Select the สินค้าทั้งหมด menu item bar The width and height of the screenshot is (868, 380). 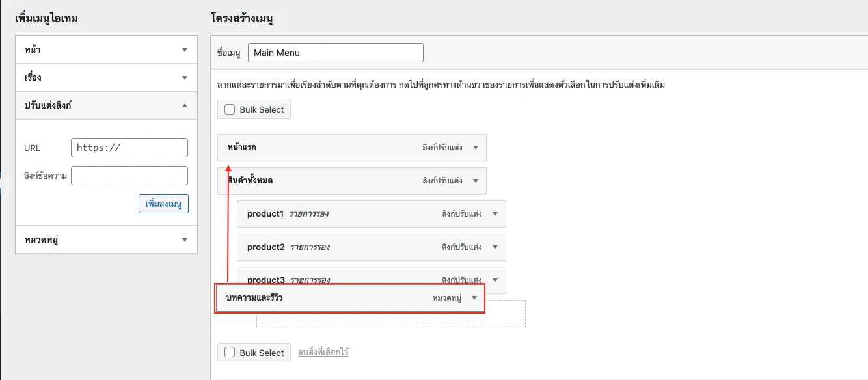point(352,181)
